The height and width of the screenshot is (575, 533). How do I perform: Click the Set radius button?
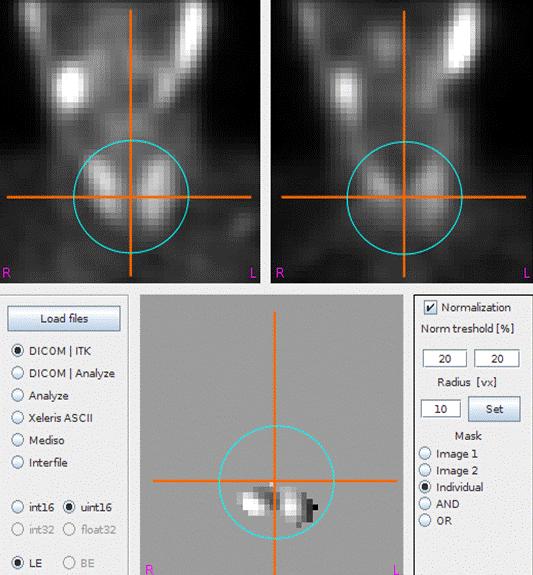494,409
